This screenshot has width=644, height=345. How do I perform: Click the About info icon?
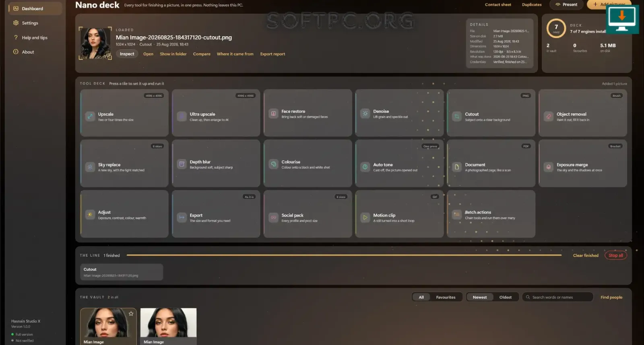[x=16, y=52]
